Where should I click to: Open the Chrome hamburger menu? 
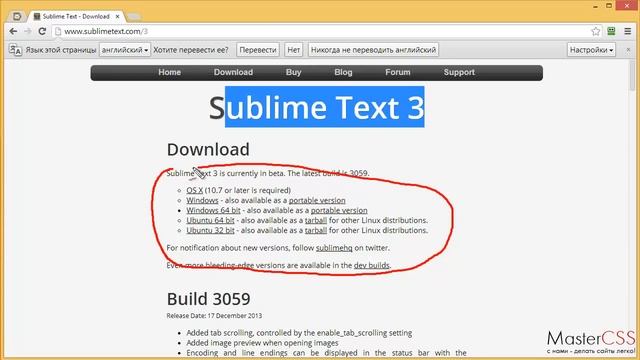(x=628, y=31)
